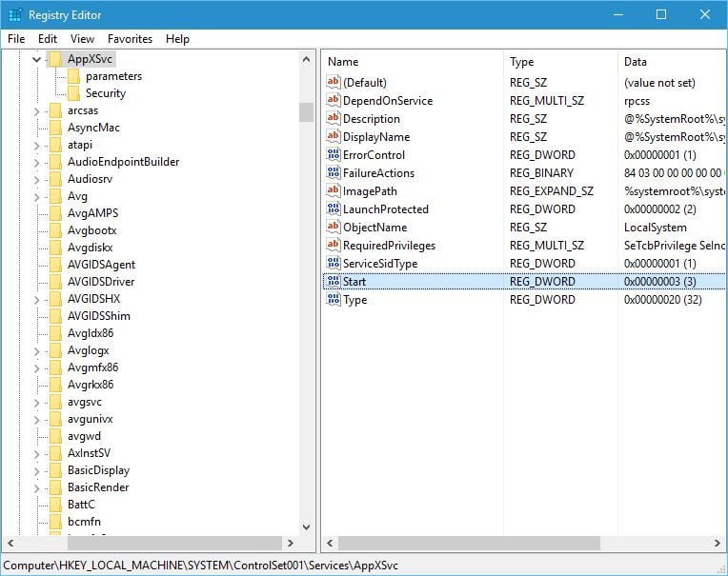
Task: Click the values pane right scroll arrow
Action: pyautogui.click(x=717, y=543)
